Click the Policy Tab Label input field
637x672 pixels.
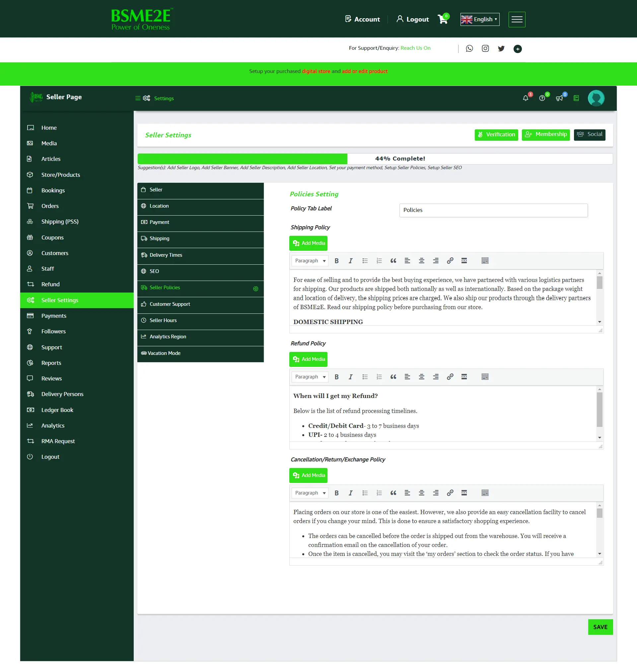click(x=493, y=210)
